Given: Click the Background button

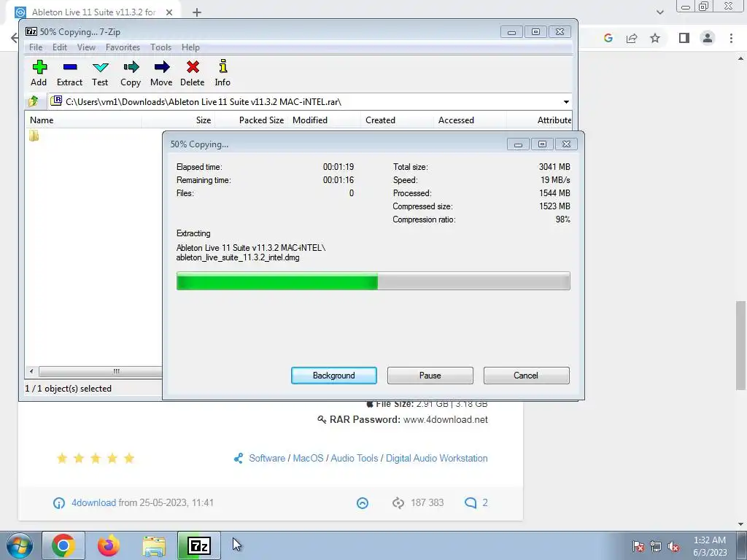Looking at the screenshot, I should coord(334,376).
